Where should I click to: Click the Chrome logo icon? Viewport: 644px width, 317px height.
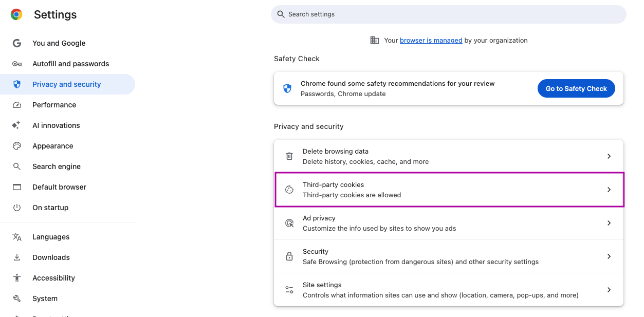[16, 14]
